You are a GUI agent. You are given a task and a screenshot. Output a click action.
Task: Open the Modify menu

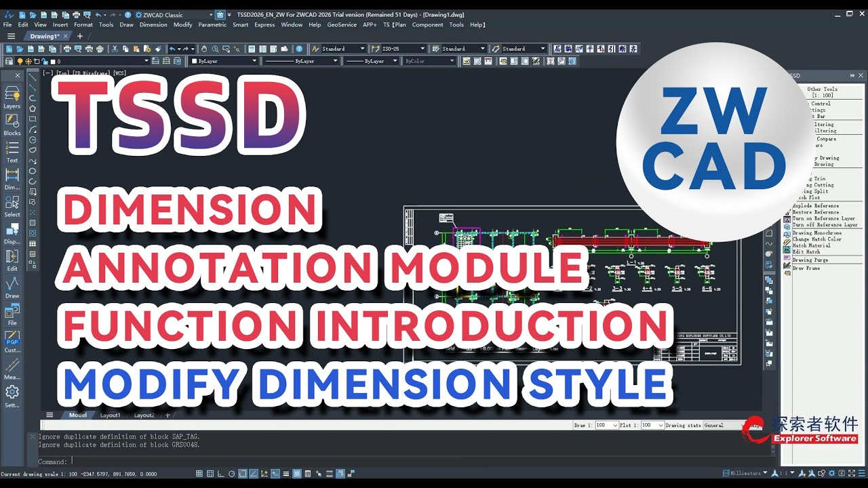183,25
